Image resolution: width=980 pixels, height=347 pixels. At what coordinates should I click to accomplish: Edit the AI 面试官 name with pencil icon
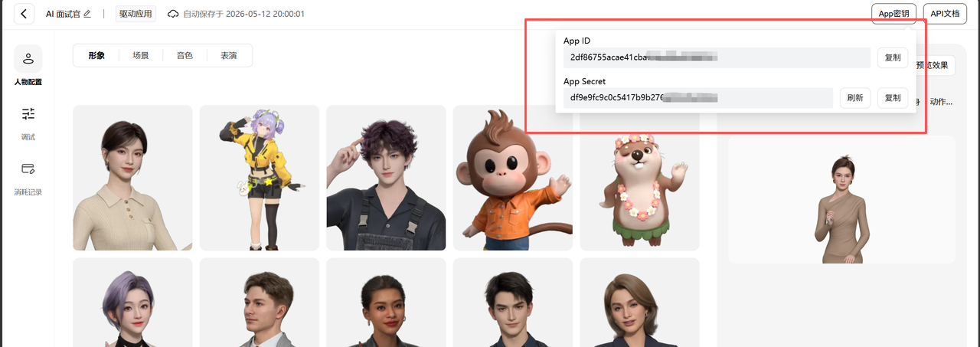click(x=87, y=14)
